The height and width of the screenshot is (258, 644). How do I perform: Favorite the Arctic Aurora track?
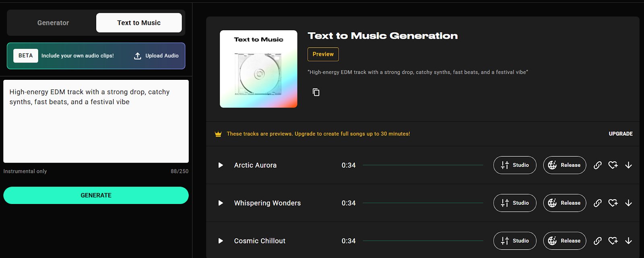click(x=613, y=165)
